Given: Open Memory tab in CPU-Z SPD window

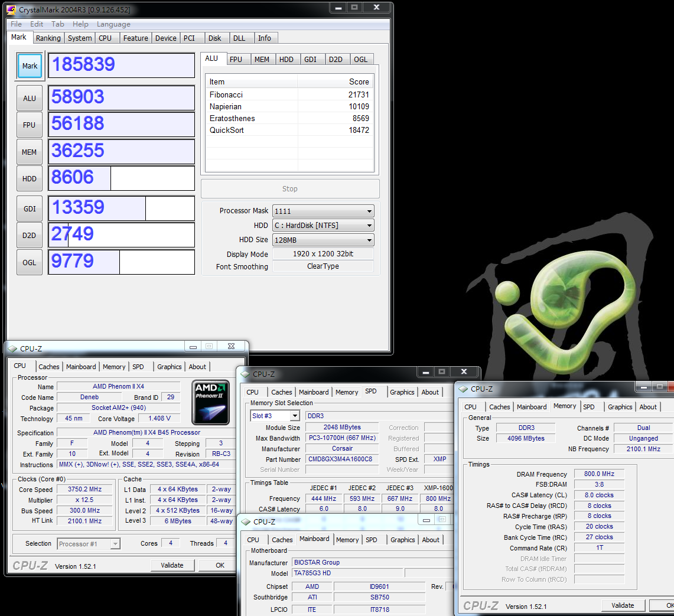Looking at the screenshot, I should [347, 392].
